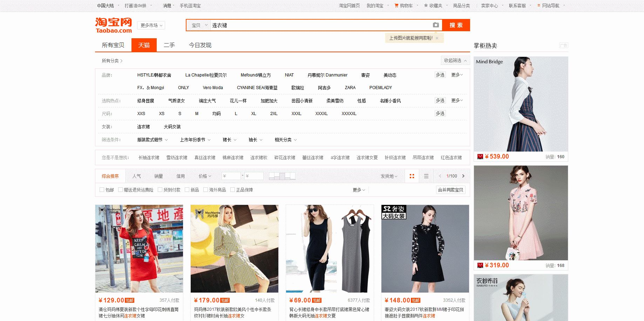This screenshot has width=644, height=321.
Task: Click the maximum price input
Action: (x=254, y=176)
